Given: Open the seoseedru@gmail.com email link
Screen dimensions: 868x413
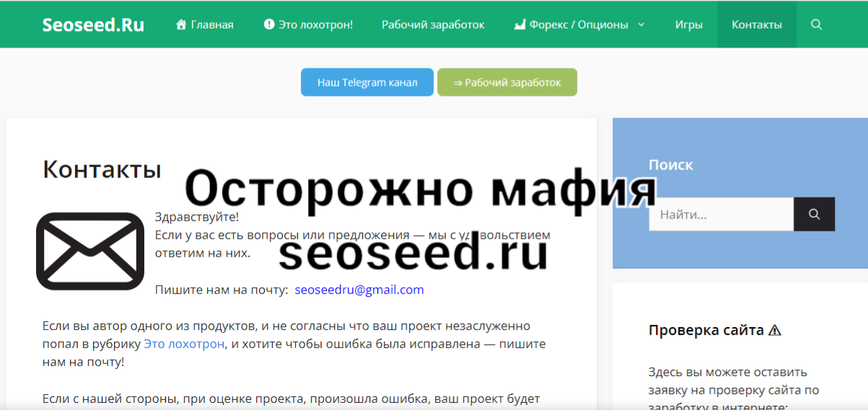Looking at the screenshot, I should 359,290.
